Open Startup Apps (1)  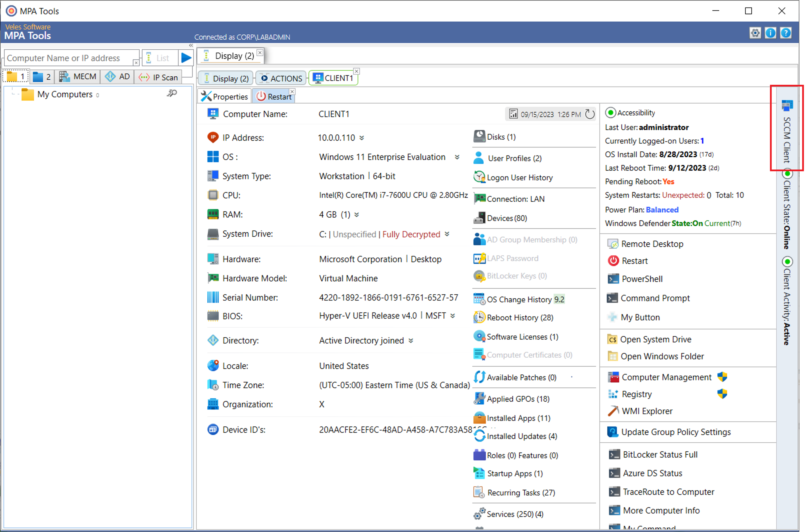[x=508, y=473]
